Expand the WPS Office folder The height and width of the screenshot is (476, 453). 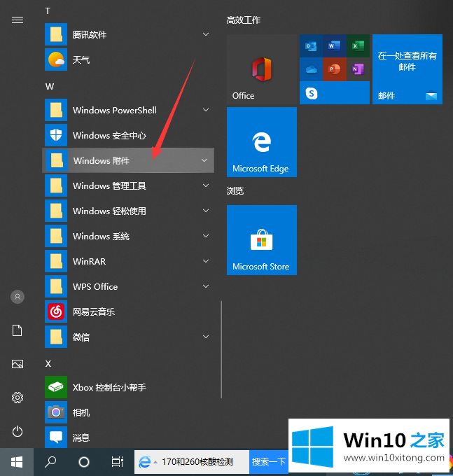pyautogui.click(x=129, y=286)
